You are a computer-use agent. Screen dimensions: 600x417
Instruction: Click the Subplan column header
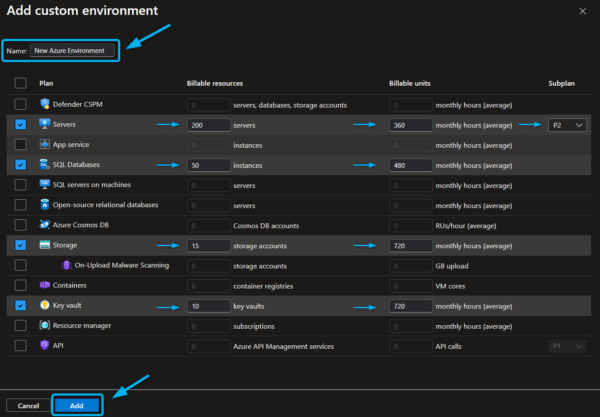pyautogui.click(x=561, y=83)
